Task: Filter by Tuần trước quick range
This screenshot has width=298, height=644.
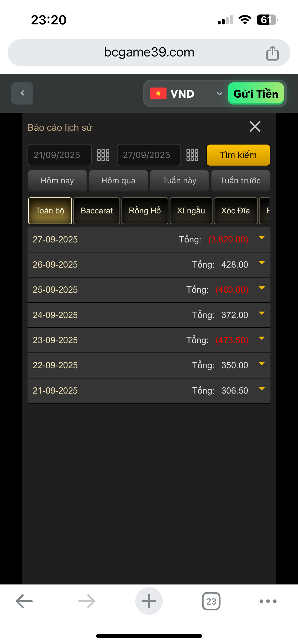Action: (x=240, y=181)
